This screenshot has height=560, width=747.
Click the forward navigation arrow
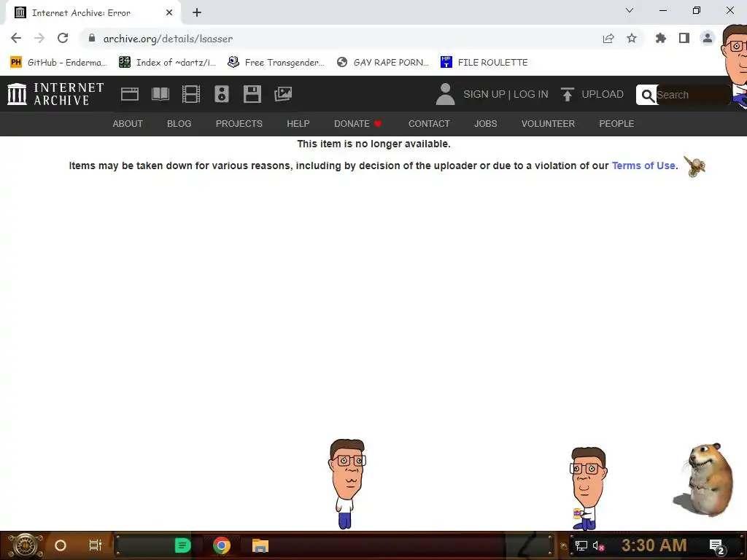click(x=39, y=38)
